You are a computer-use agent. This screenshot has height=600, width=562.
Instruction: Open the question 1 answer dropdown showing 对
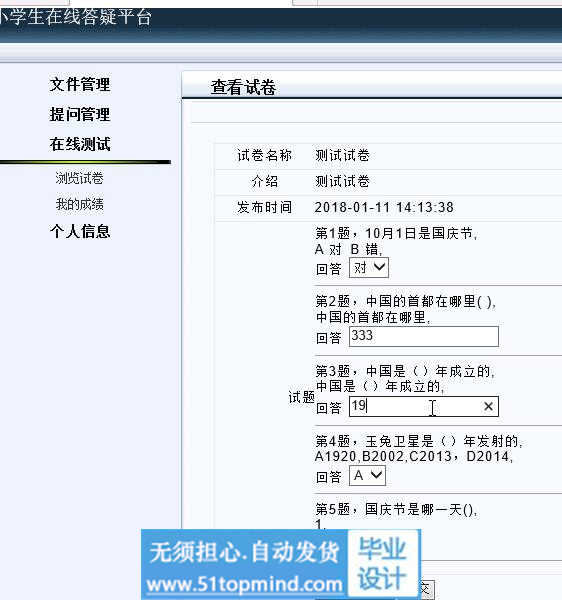pyautogui.click(x=369, y=267)
